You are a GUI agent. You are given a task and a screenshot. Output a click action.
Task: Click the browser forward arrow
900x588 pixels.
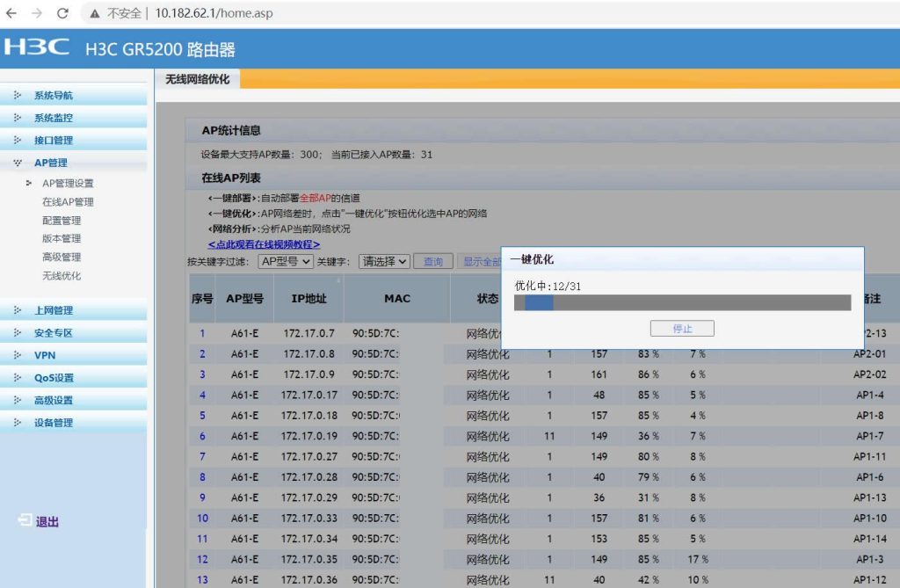(37, 12)
